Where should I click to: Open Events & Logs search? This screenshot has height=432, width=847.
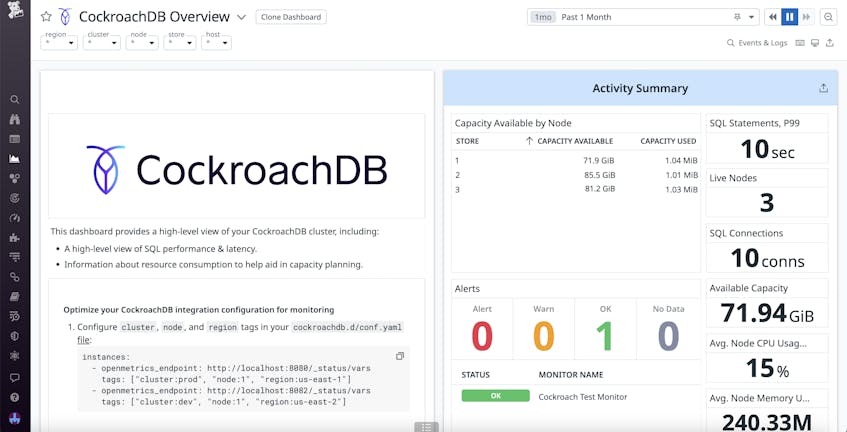757,43
